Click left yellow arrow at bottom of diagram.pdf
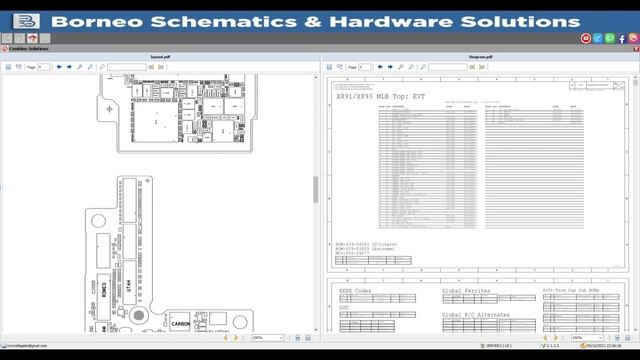640x360 pixels. coord(545,338)
